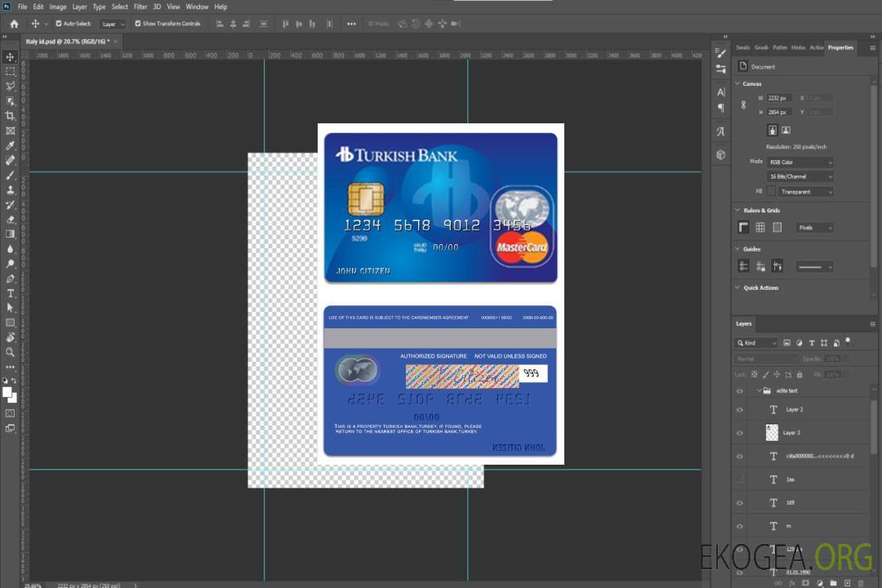The height and width of the screenshot is (588, 882).
Task: Collapse the Canvas section
Action: click(x=737, y=83)
